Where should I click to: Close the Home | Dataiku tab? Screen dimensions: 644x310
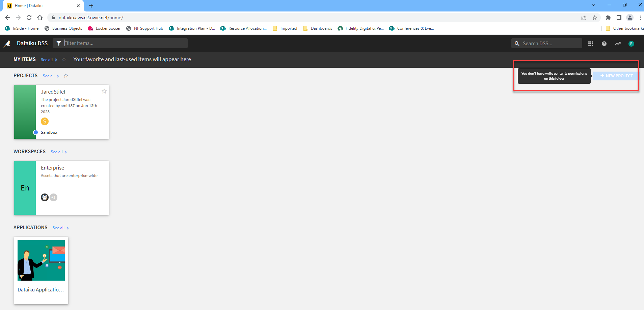(x=78, y=6)
